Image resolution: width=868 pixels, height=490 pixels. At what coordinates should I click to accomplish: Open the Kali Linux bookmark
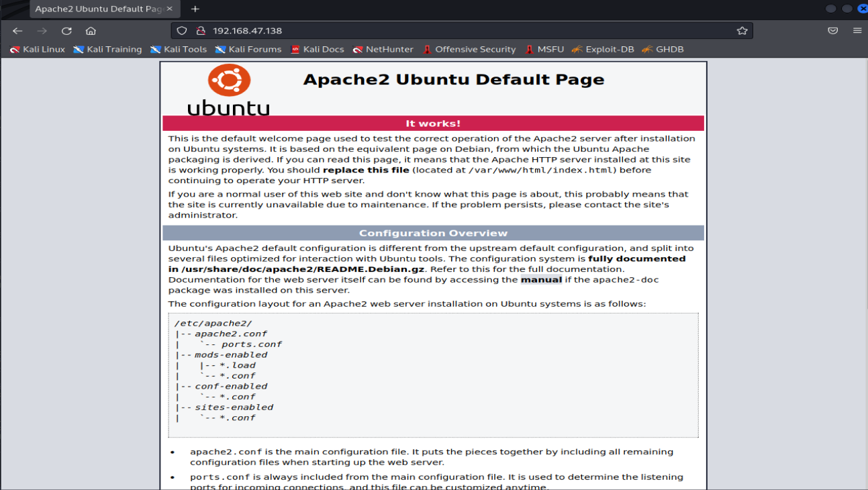[x=38, y=49]
